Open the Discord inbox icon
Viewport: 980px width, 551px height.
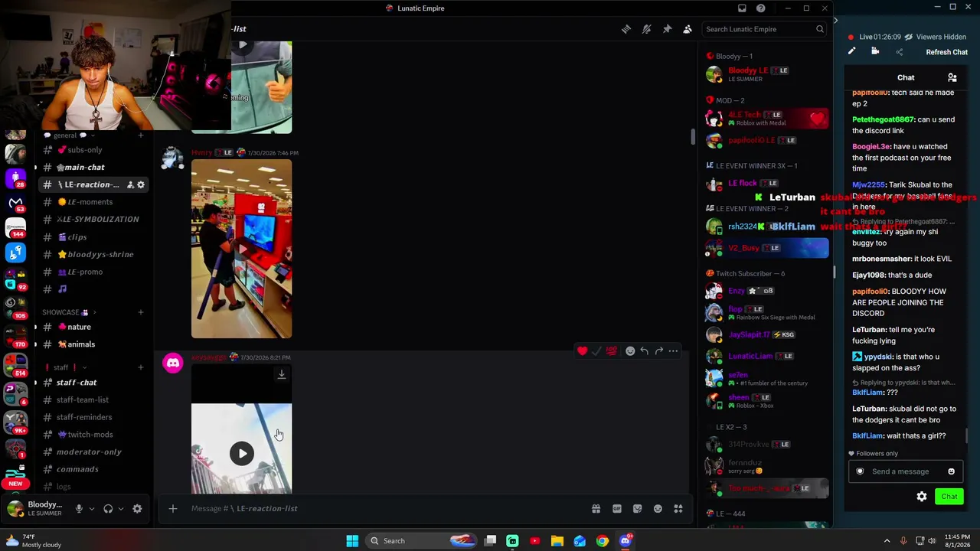pos(742,8)
